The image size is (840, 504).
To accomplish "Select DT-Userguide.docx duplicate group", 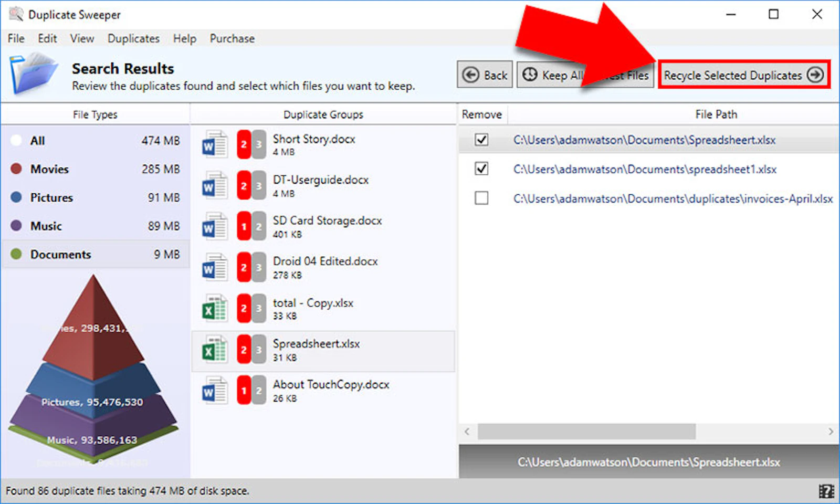I will tap(323, 185).
